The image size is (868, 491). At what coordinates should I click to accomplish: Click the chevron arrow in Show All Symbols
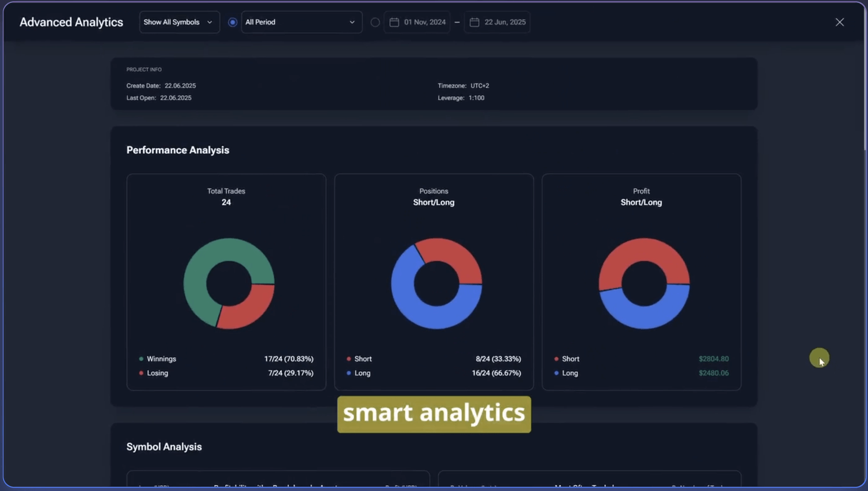click(x=209, y=22)
